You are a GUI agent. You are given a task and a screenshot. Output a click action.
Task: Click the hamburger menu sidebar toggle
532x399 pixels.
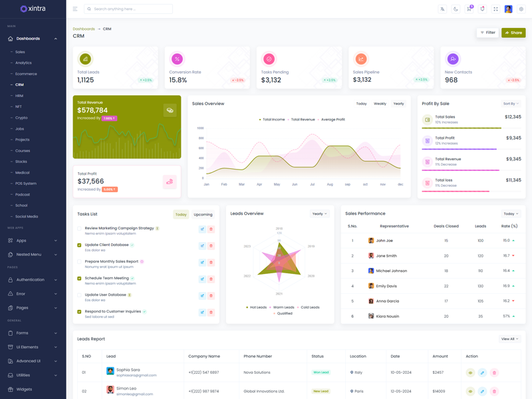(75, 9)
